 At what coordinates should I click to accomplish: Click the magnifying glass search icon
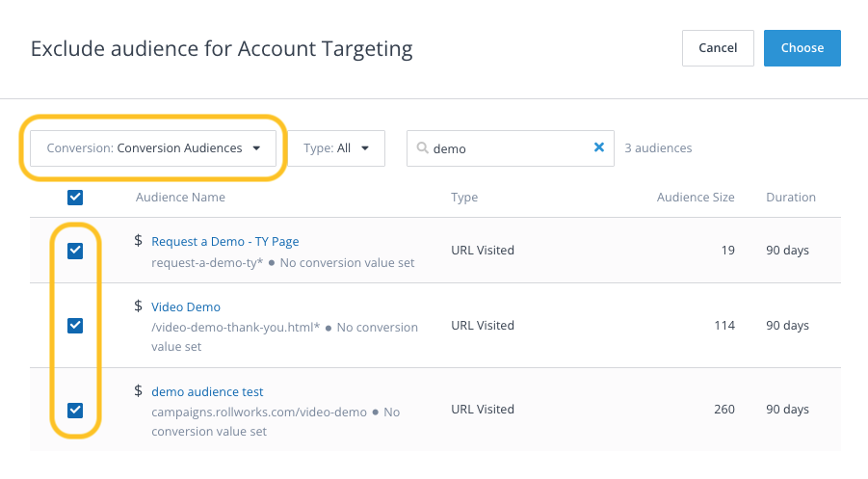coord(422,148)
